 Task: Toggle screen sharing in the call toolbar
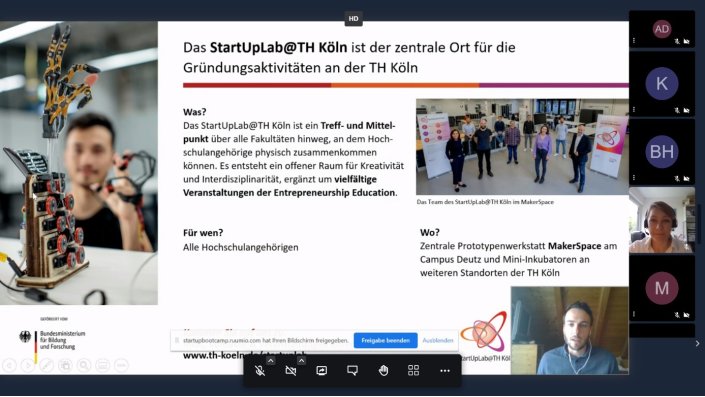(x=321, y=370)
